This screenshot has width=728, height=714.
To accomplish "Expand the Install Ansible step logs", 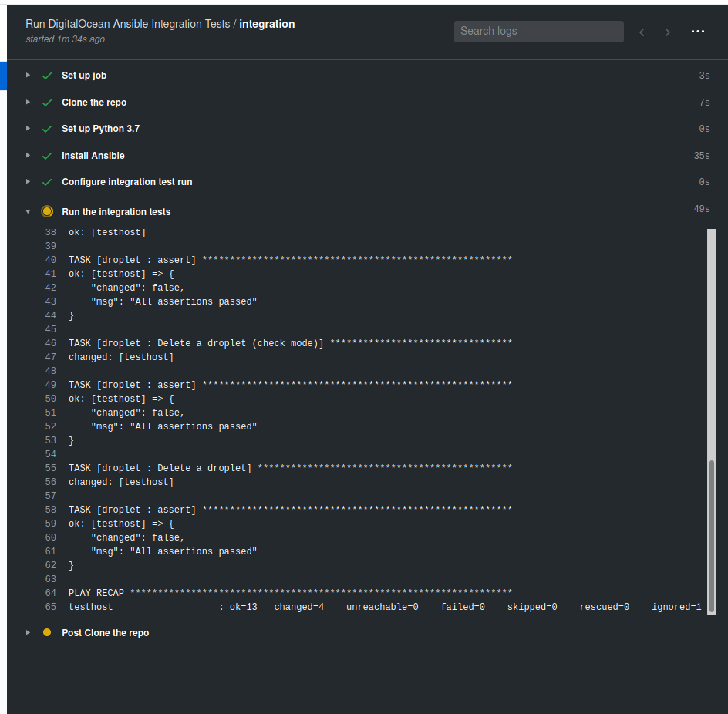I will tap(28, 155).
